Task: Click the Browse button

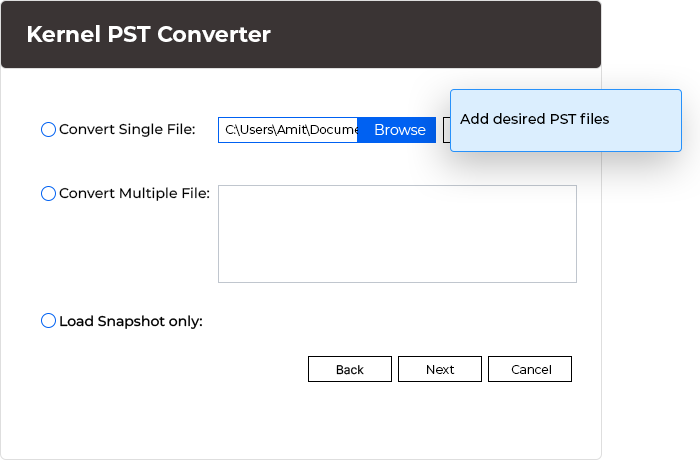Action: pos(396,130)
